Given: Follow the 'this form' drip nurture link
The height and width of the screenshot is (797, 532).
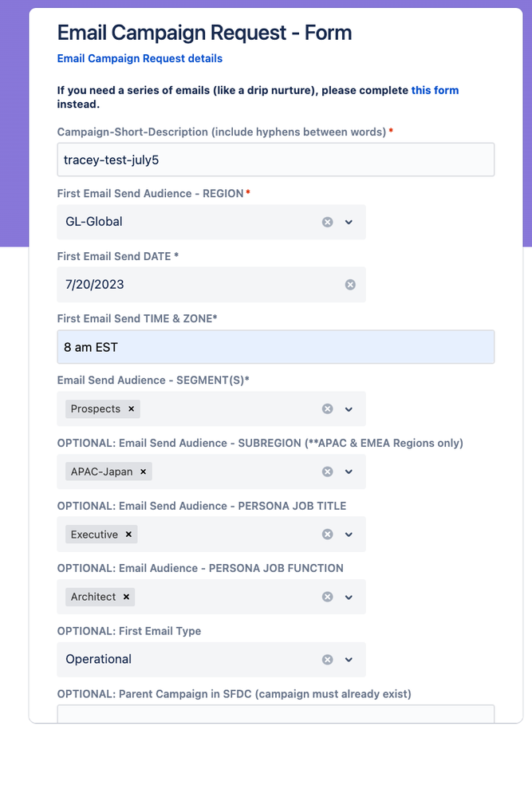Looking at the screenshot, I should 435,90.
